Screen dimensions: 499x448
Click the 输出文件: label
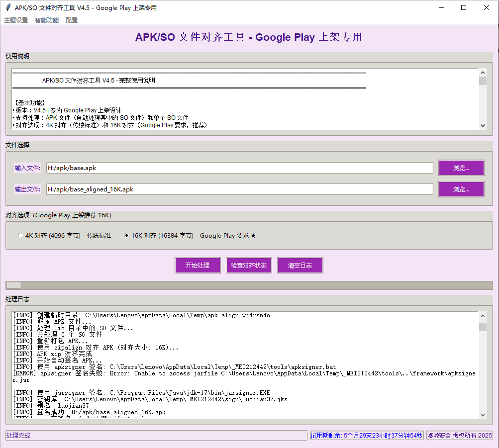coord(27,189)
